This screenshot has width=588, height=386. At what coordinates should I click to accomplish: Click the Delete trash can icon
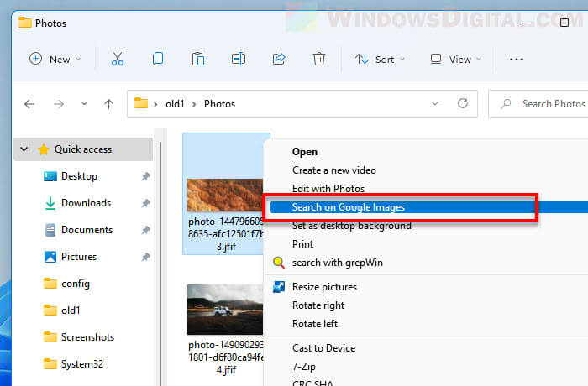318,59
